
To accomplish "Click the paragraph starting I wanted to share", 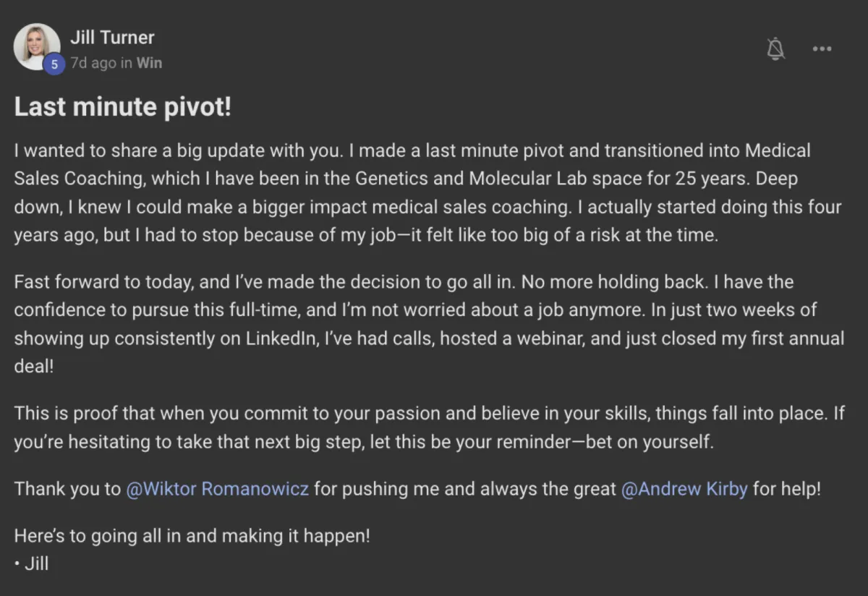I will (x=427, y=193).
